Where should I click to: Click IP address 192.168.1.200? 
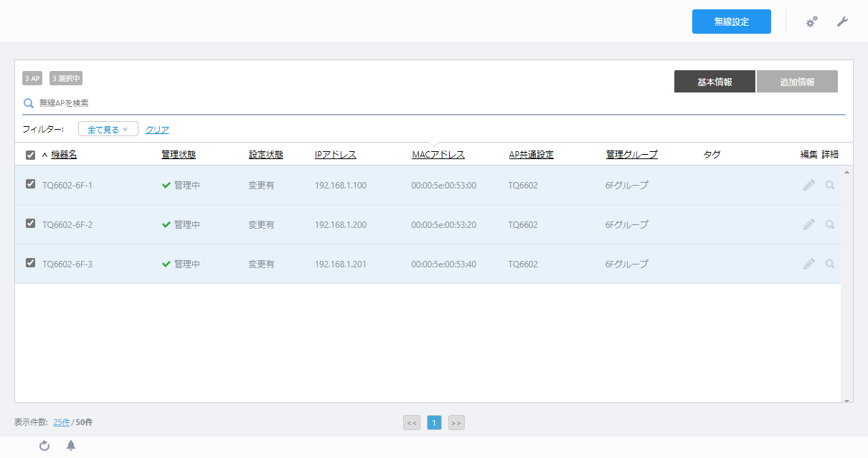click(341, 225)
